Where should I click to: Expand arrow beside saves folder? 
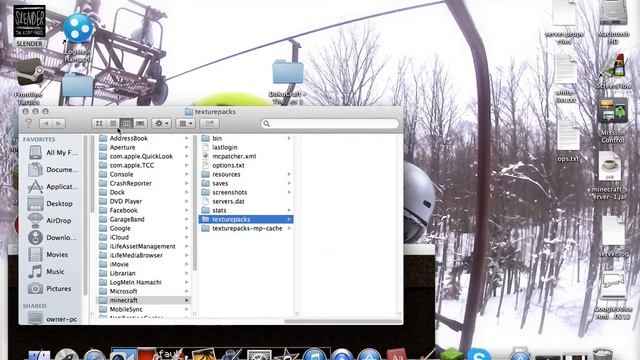coord(289,183)
